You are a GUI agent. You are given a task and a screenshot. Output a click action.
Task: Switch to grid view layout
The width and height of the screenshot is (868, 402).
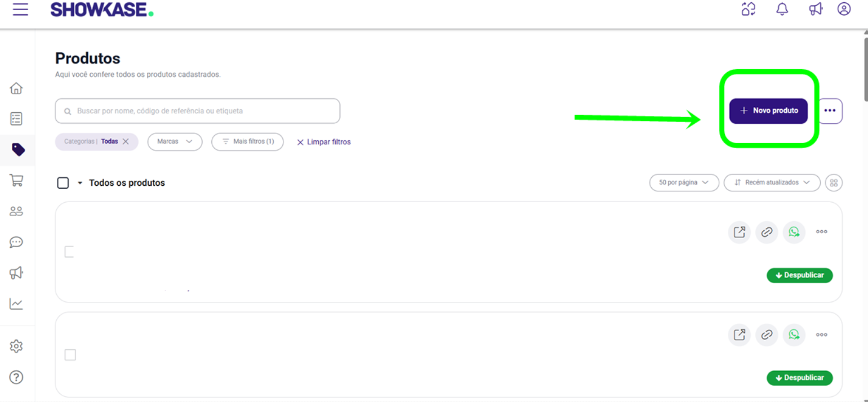[834, 182]
